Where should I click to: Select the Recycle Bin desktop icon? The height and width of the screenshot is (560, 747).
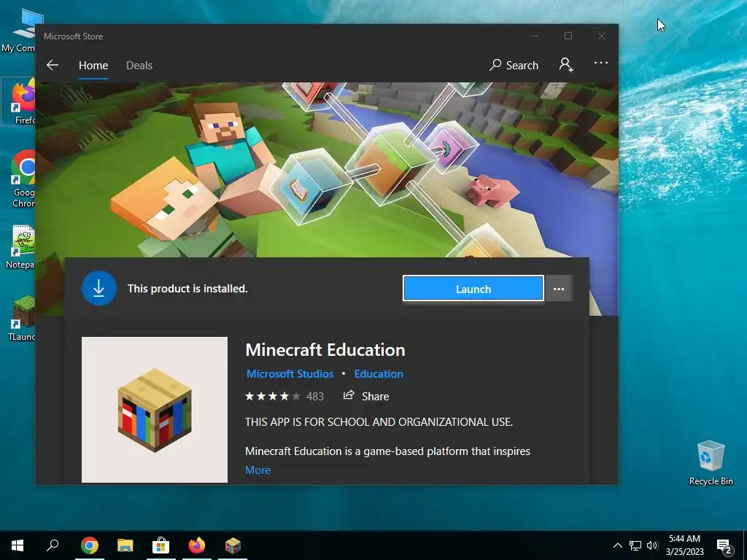(x=711, y=463)
